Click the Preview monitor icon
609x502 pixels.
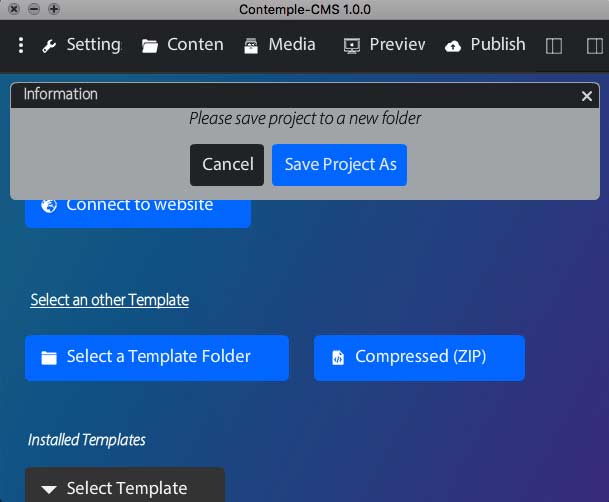tap(351, 46)
